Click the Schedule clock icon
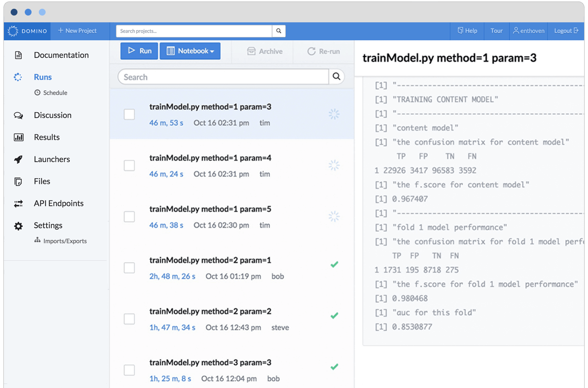This screenshot has height=388, width=588. point(37,92)
